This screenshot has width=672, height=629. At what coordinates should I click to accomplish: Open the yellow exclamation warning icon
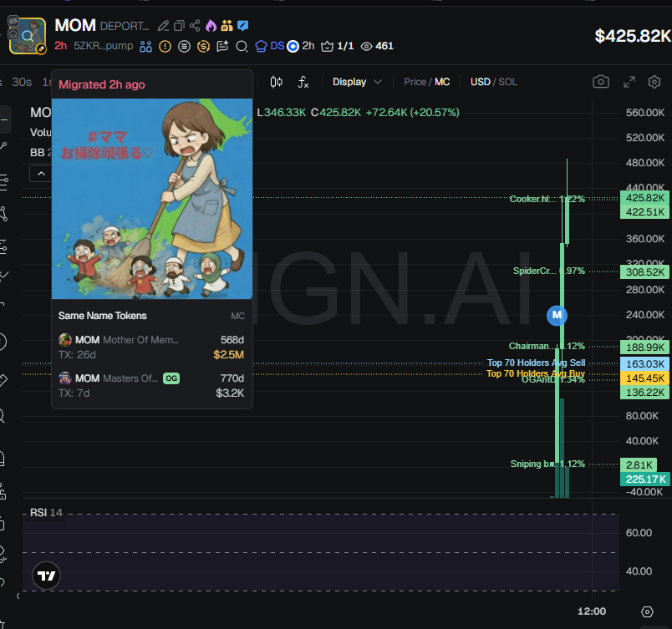[165, 46]
